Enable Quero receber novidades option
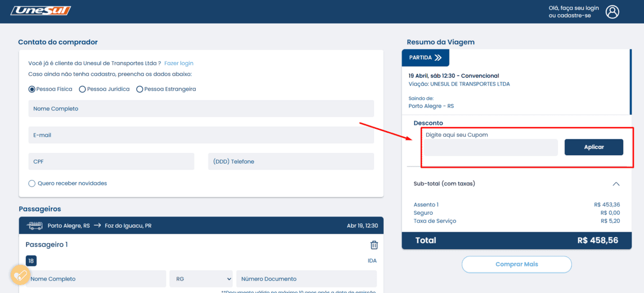Viewport: 644px width, 293px height. (x=31, y=183)
